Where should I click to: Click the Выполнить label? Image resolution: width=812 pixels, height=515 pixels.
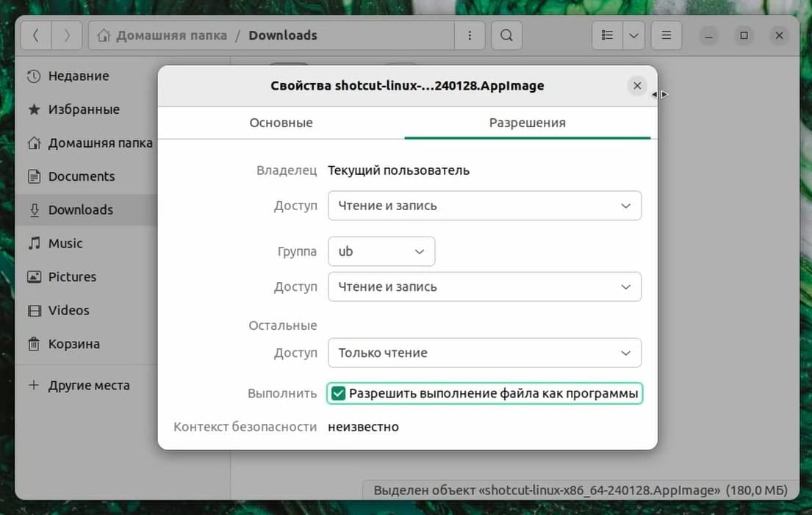click(282, 393)
